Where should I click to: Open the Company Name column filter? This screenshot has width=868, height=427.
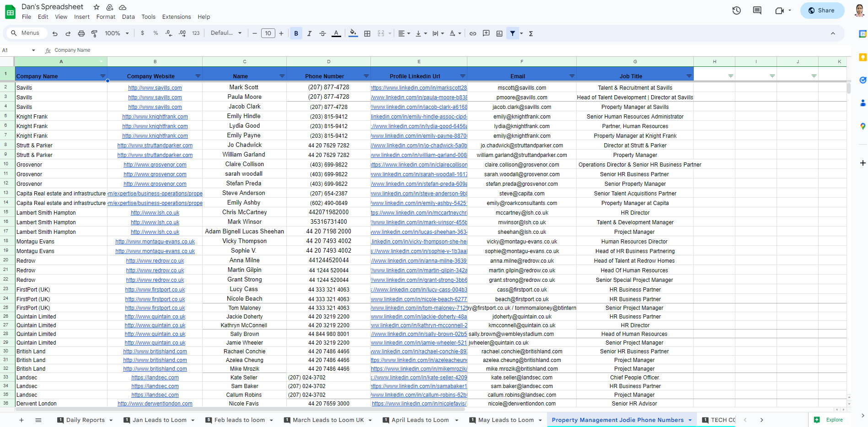coord(102,76)
